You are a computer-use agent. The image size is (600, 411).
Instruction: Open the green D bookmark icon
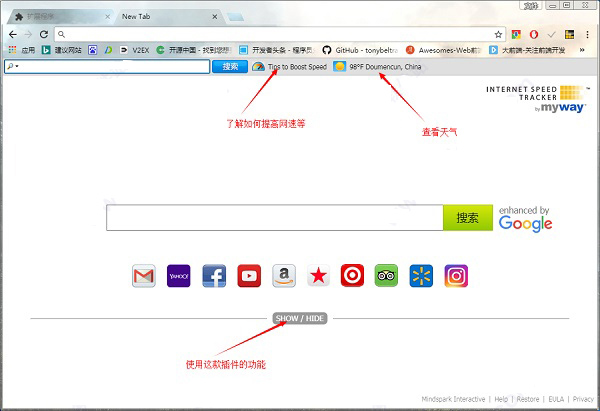pyautogui.click(x=108, y=50)
